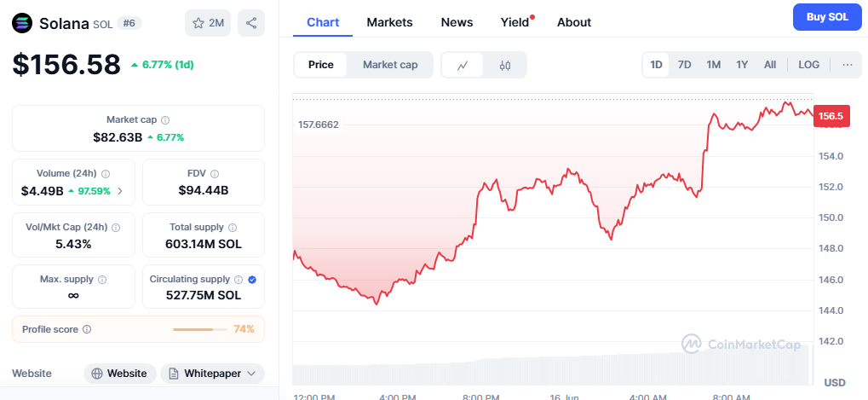Toggle LOG scale on chart
This screenshot has width=868, height=400.
[x=808, y=65]
